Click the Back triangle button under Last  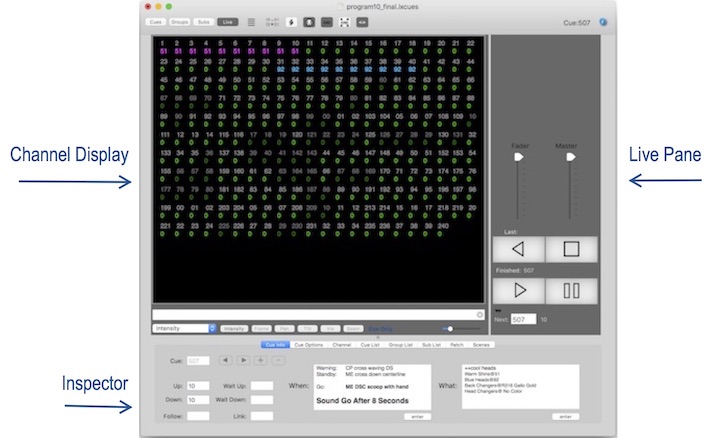pyautogui.click(x=519, y=249)
